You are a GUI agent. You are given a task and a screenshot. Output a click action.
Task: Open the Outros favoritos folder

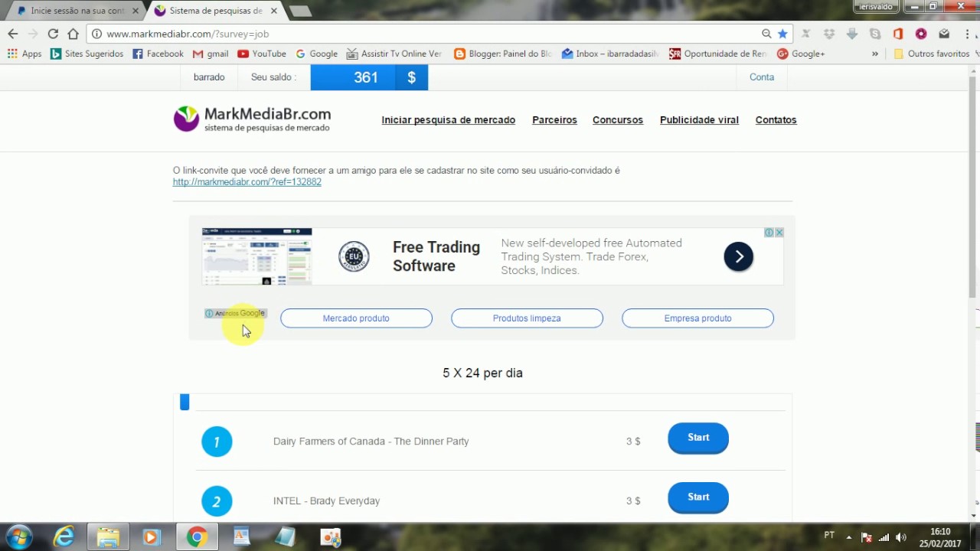pyautogui.click(x=931, y=54)
